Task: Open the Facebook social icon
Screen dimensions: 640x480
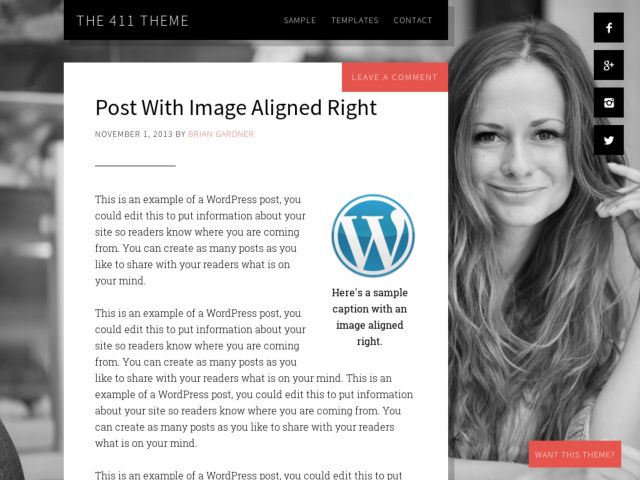Action: click(x=609, y=27)
